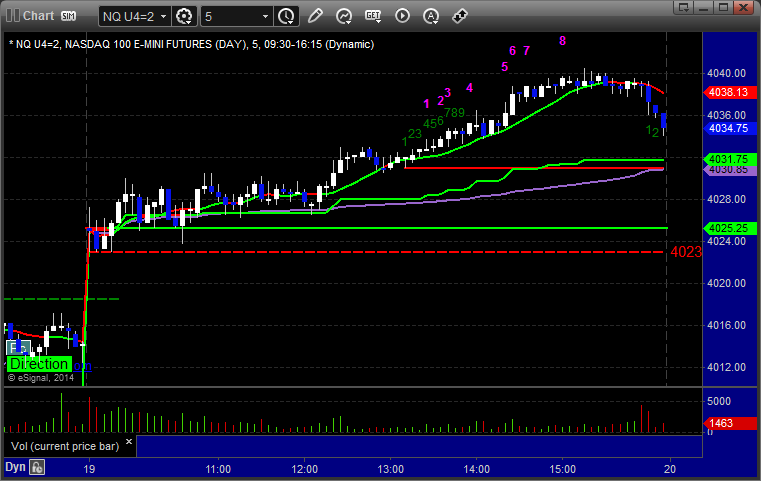761x481 pixels.
Task: Click the SIM mode badge
Action: click(68, 16)
